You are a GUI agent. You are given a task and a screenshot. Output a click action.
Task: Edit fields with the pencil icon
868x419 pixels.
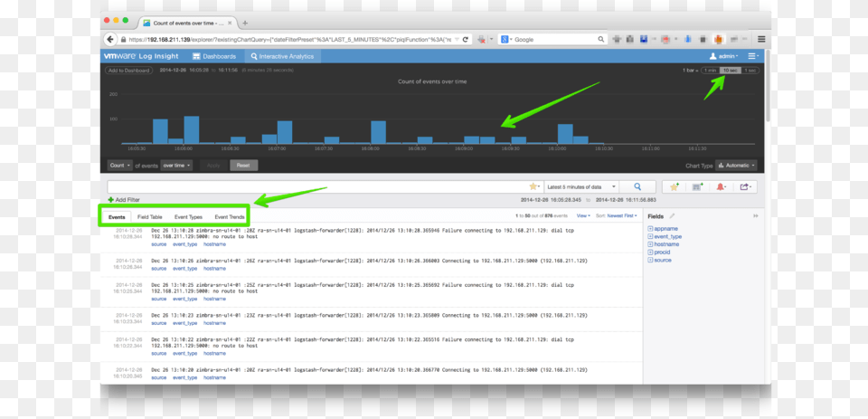tap(672, 216)
